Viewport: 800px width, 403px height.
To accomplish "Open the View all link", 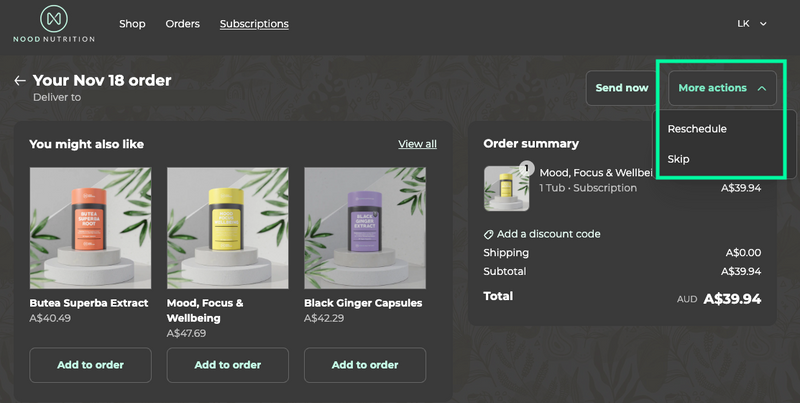I will tap(417, 144).
